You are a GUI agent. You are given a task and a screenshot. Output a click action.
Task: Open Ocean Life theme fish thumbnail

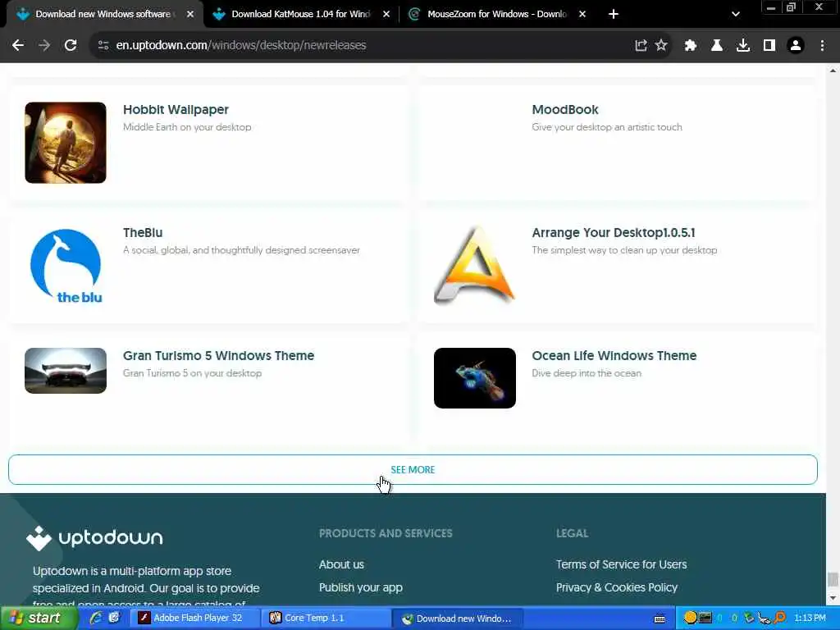(x=475, y=378)
